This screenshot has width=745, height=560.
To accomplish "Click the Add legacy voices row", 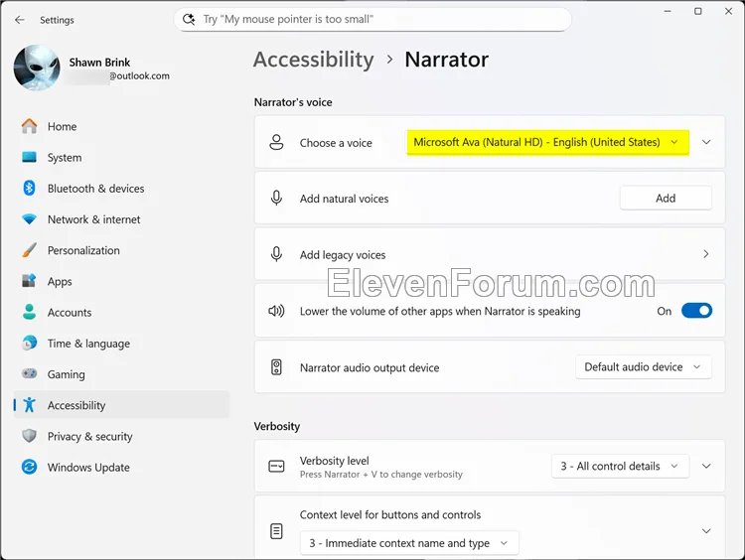I will 490,254.
